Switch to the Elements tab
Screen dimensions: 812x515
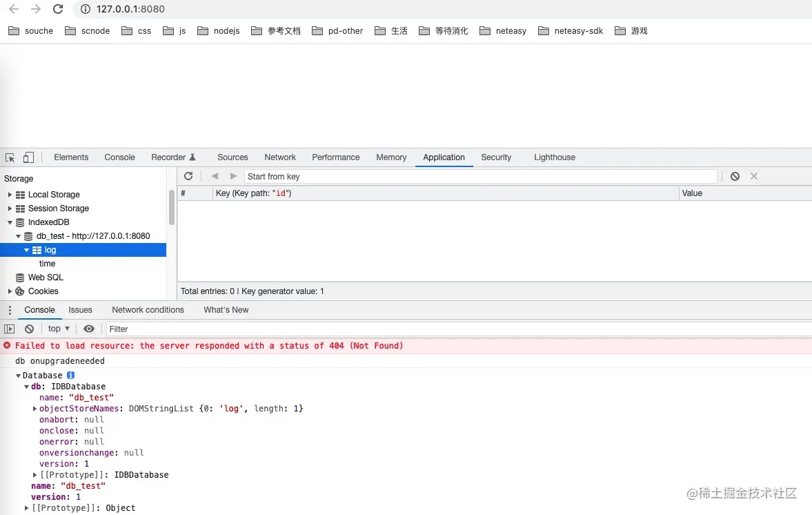tap(71, 157)
